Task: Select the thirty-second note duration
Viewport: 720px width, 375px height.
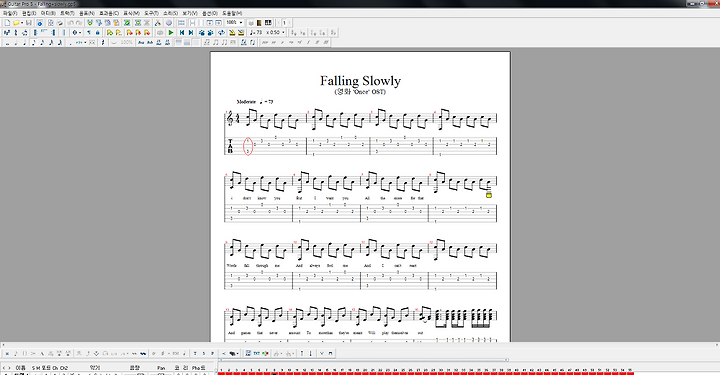Action: pos(51,42)
